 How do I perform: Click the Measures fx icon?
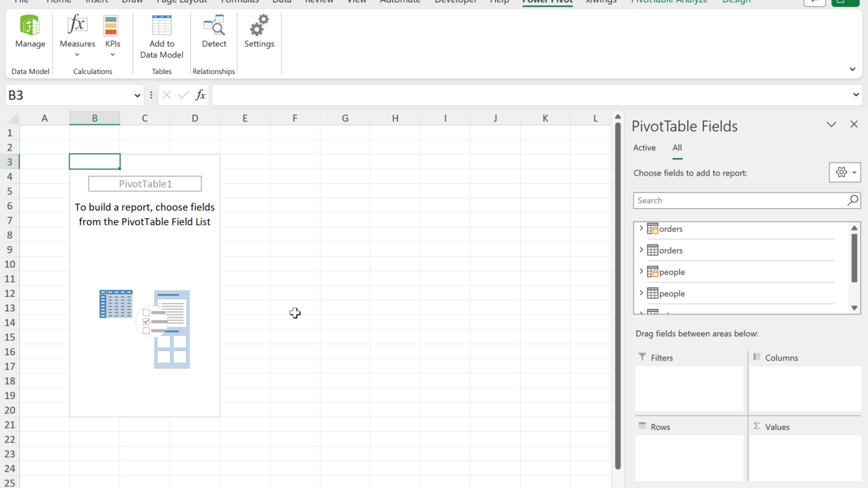pyautogui.click(x=77, y=26)
